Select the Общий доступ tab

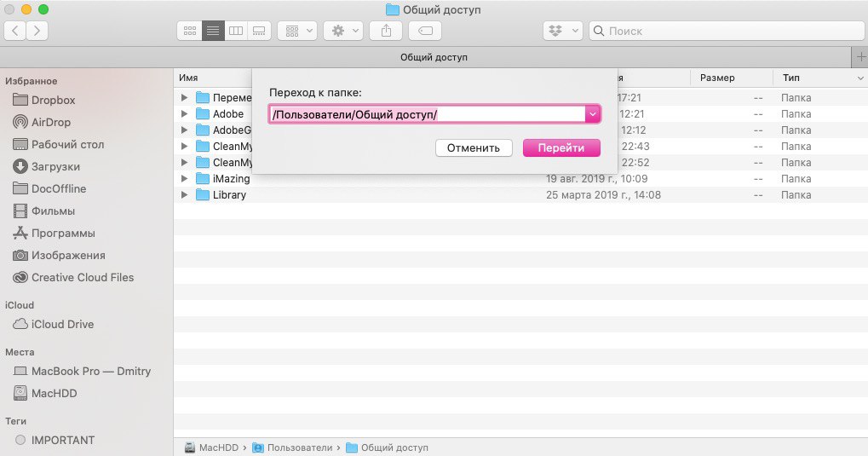click(x=434, y=57)
